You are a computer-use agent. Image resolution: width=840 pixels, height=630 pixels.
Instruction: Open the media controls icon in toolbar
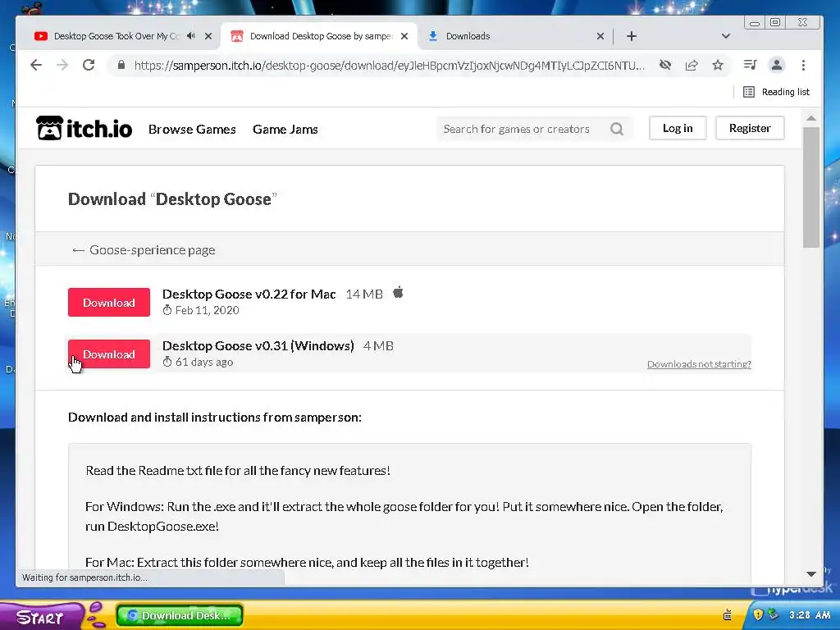750,66
